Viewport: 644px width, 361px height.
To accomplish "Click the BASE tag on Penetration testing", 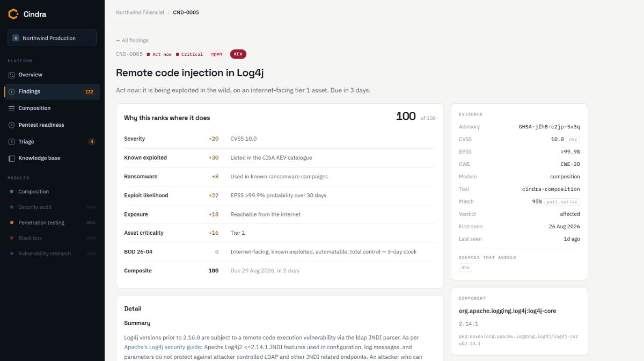I will tap(91, 222).
